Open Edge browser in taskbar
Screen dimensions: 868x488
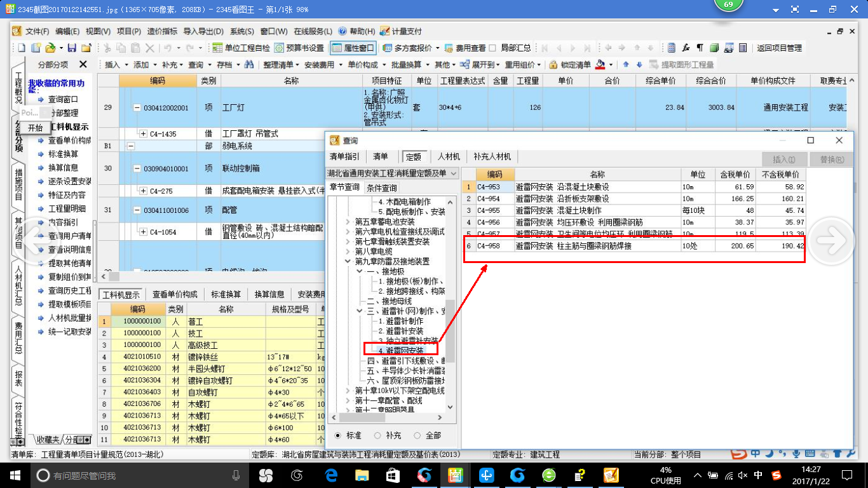pos(330,475)
